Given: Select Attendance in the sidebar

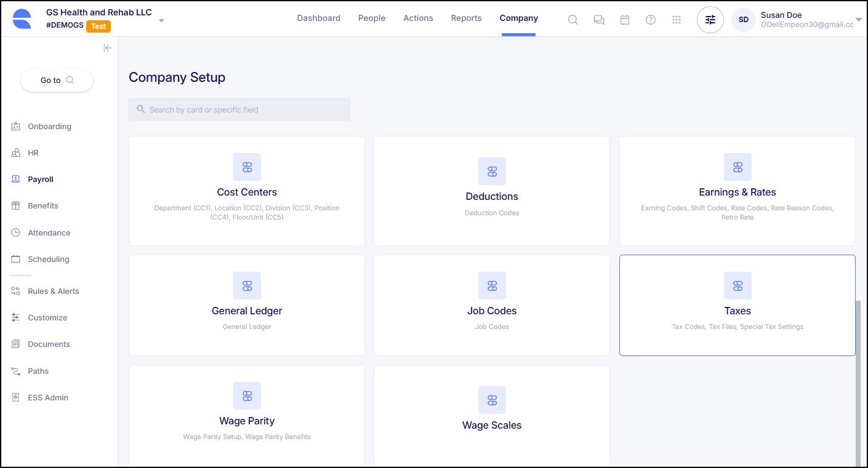Looking at the screenshot, I should click(x=49, y=233).
